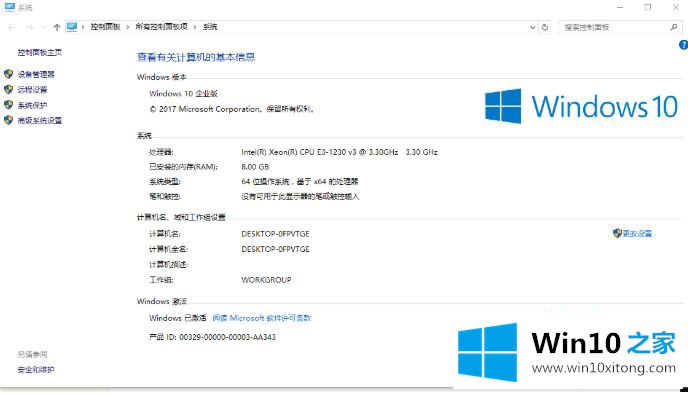Expand the address bar history dropdown

(532, 27)
